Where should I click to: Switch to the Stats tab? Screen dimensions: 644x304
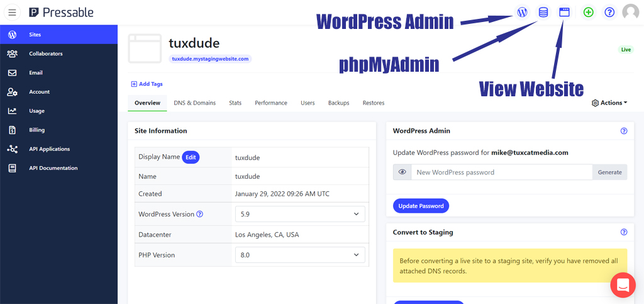click(235, 103)
